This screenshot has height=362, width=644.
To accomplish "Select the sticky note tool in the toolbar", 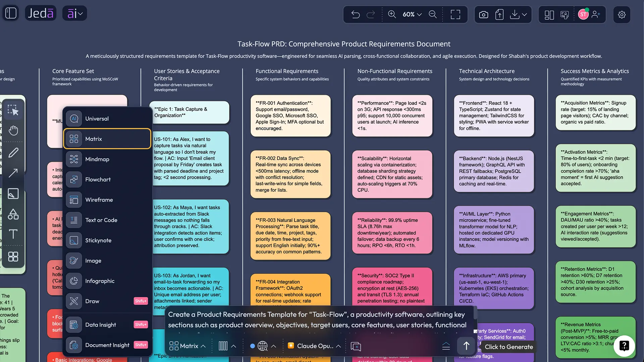I will [x=13, y=194].
